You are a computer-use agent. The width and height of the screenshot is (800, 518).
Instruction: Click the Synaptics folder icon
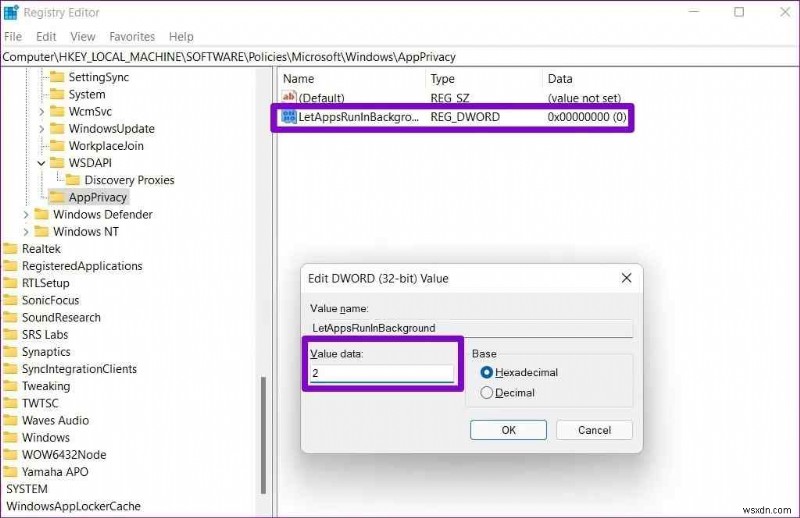point(10,352)
